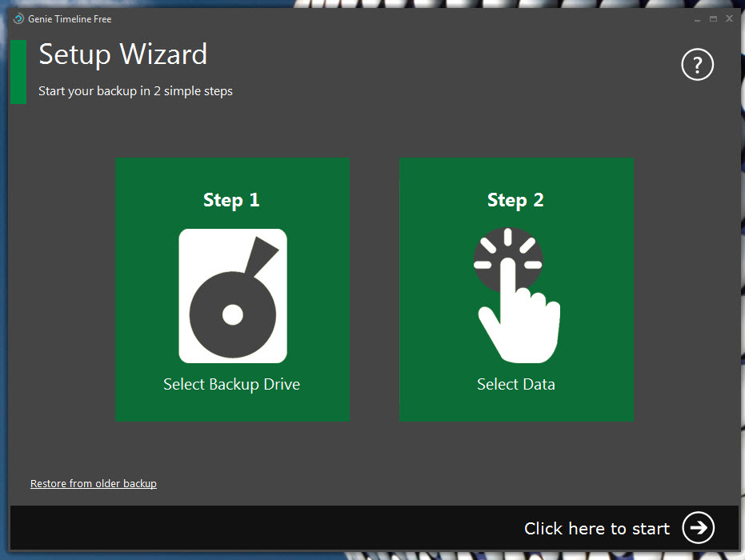Screen dimensions: 745x560
Task: Click the 'Step 2' heading
Action: pos(515,200)
